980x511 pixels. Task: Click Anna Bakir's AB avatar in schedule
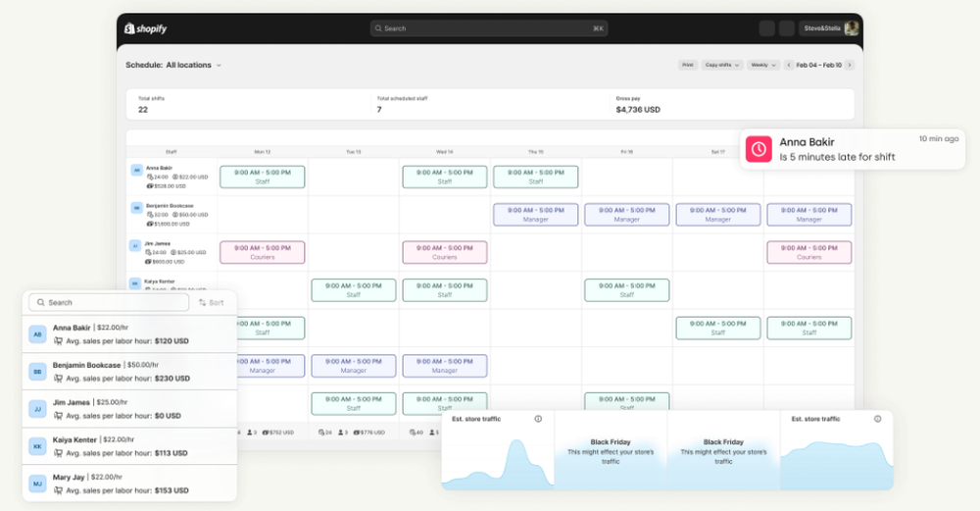pyautogui.click(x=137, y=170)
